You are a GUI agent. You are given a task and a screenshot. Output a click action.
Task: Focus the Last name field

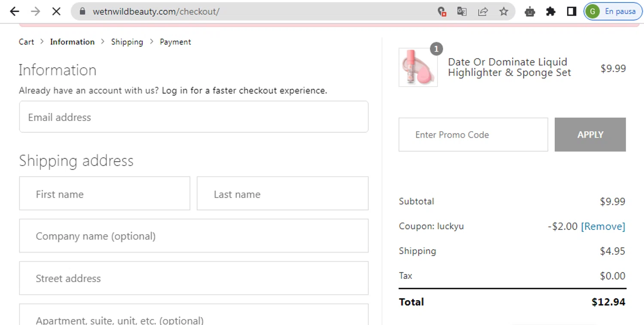(283, 193)
